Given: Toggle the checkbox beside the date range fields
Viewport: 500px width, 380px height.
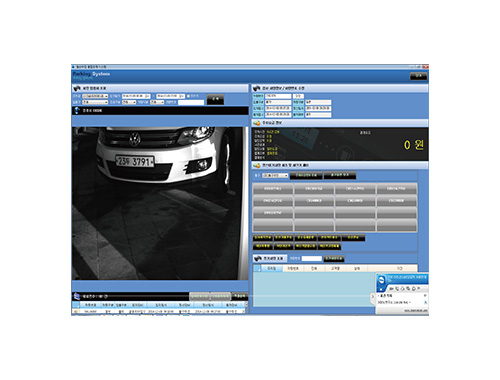Looking at the screenshot, I should point(188,96).
